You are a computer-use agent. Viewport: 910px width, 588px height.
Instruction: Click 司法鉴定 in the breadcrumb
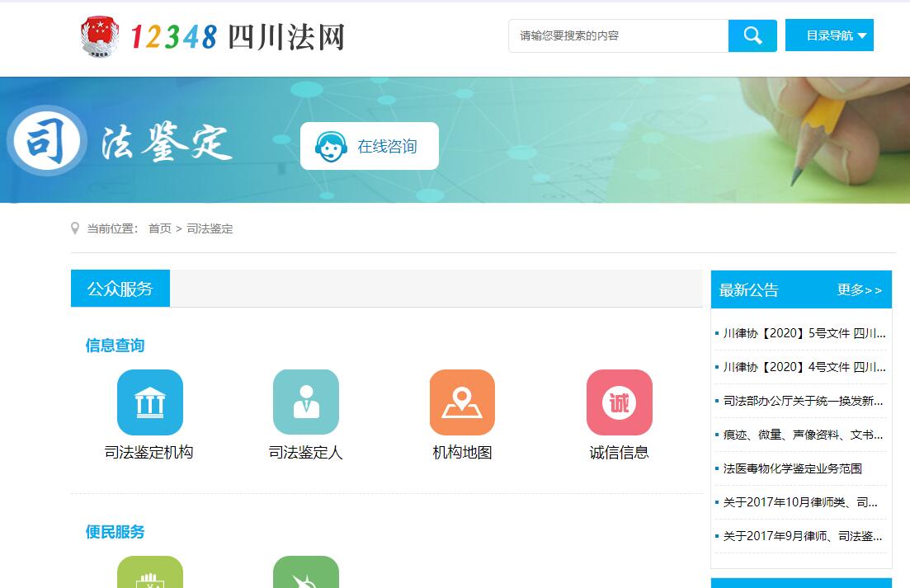click(210, 229)
